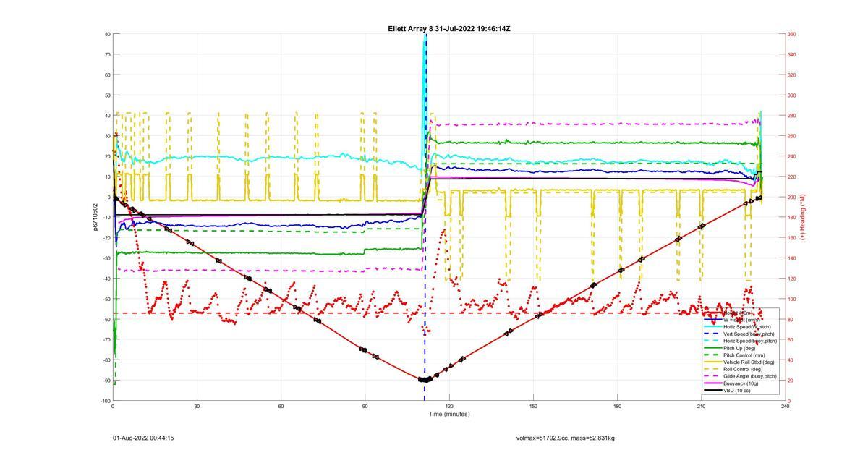The height and width of the screenshot is (450, 868).
Task: Click the x-axis tick label "30"
Action: [x=197, y=407]
